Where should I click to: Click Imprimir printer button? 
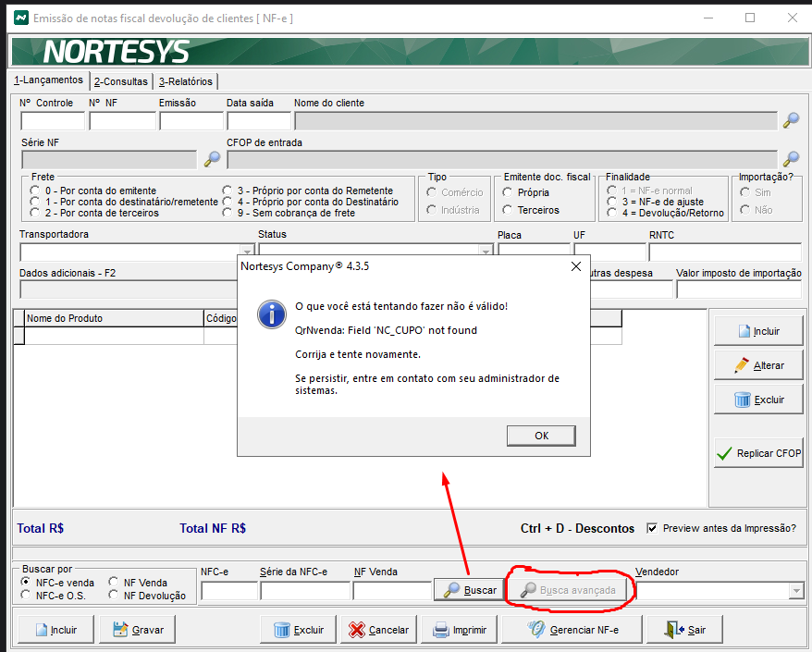pos(459,630)
